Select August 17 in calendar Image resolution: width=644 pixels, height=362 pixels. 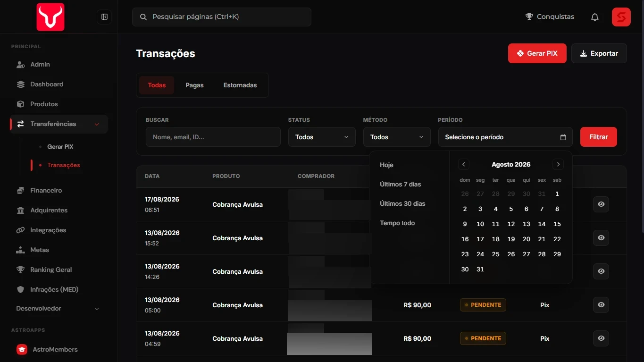pyautogui.click(x=480, y=239)
